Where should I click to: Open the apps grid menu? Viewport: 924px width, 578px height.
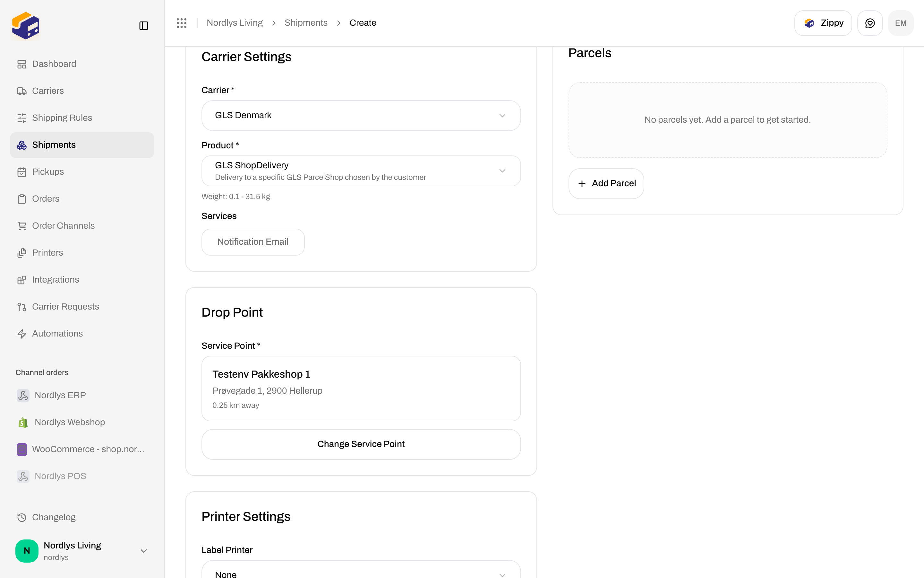[x=182, y=23]
